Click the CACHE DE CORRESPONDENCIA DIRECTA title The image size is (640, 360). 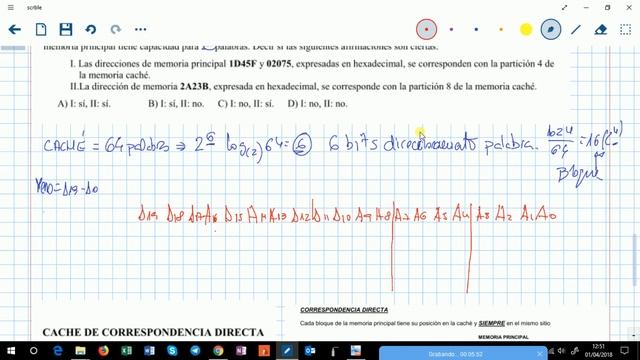[153, 333]
